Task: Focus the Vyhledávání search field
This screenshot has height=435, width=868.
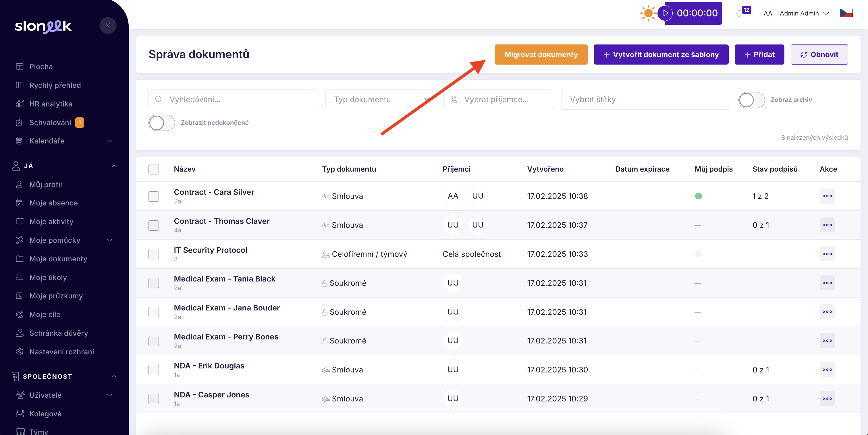Action: (232, 99)
